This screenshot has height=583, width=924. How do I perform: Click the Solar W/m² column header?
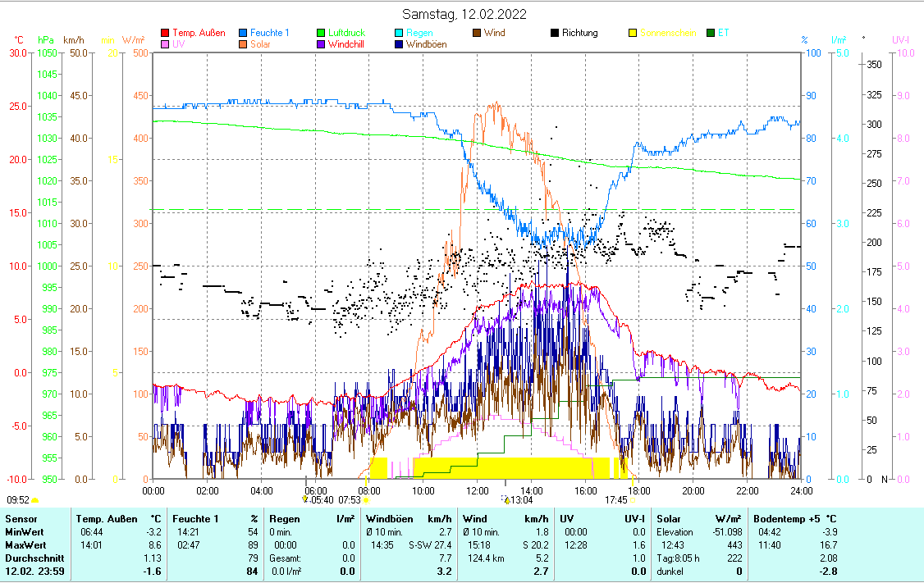coord(699,519)
